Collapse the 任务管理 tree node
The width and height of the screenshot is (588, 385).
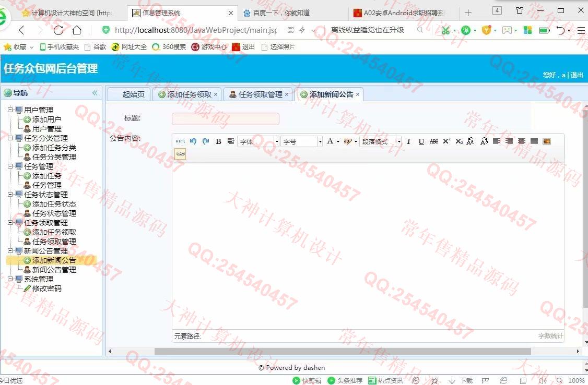pos(10,166)
